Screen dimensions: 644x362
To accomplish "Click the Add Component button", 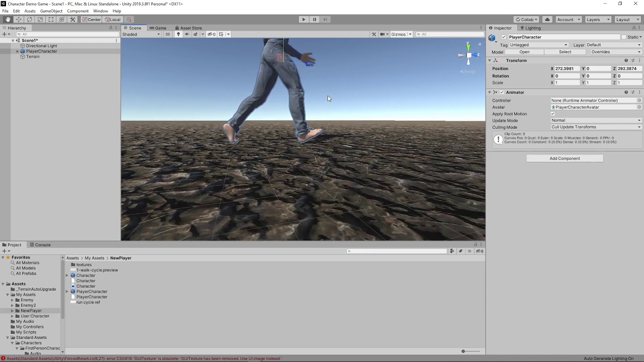I will tap(565, 158).
